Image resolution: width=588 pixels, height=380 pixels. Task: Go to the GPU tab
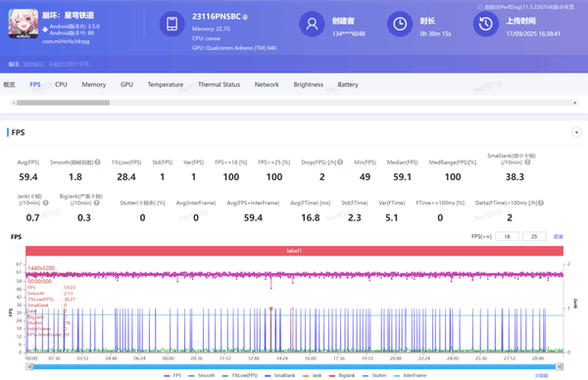tap(126, 84)
